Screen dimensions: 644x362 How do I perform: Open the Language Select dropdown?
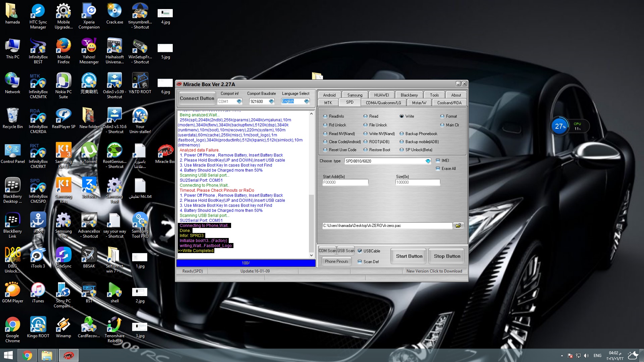(306, 101)
